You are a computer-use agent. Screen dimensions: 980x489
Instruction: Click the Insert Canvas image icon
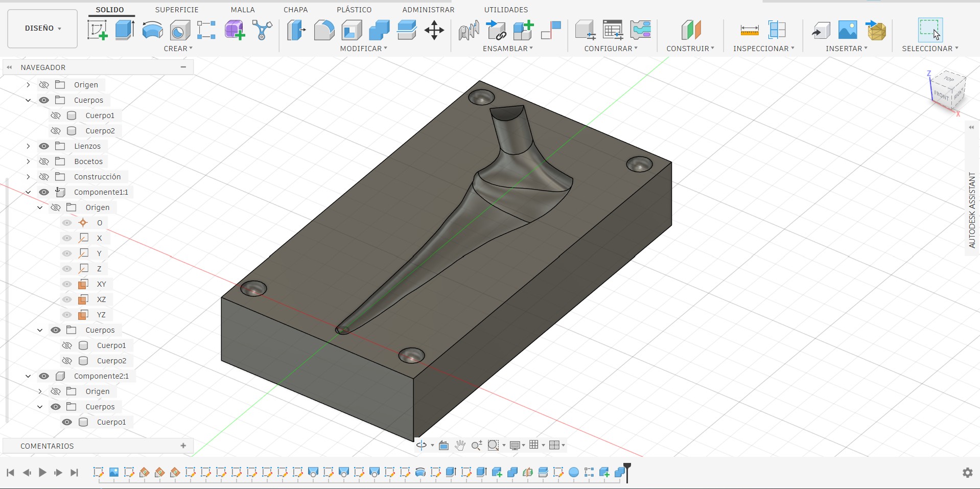847,30
